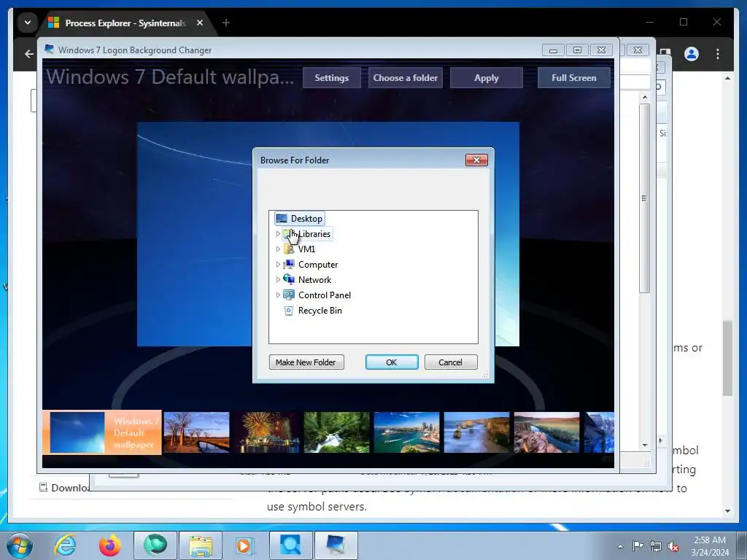Expand the Libraries tree node
Viewport: 747px width, 560px height.
click(x=278, y=234)
